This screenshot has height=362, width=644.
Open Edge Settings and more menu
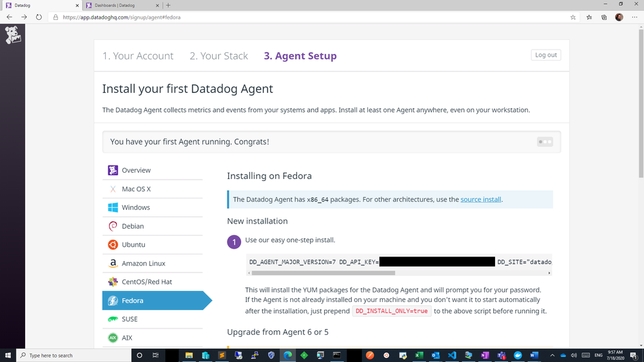point(634,17)
